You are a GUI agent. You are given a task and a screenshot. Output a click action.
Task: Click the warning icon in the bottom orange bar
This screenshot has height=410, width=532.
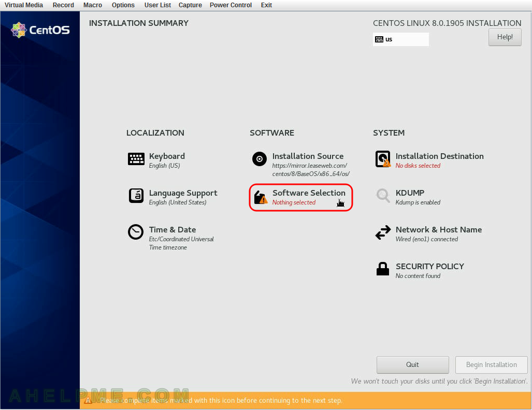click(x=88, y=401)
